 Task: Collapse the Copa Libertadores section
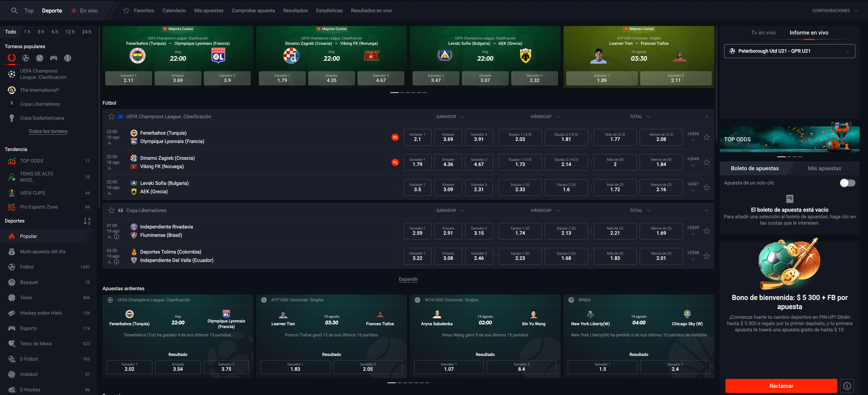(707, 210)
